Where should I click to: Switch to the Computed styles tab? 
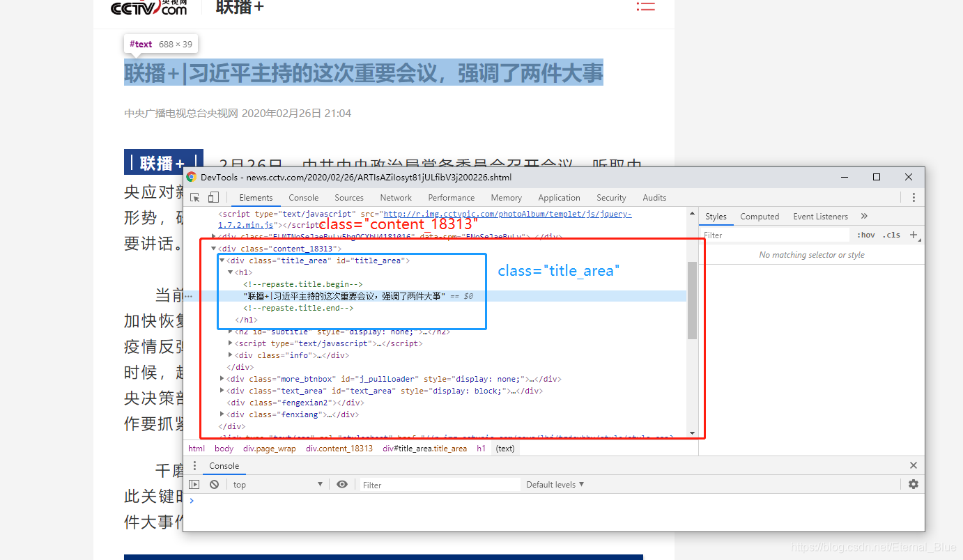(x=760, y=216)
